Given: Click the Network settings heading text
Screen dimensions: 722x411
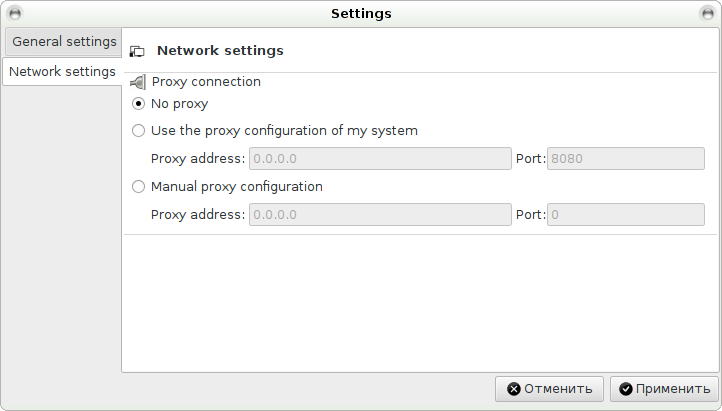Looking at the screenshot, I should pos(220,51).
